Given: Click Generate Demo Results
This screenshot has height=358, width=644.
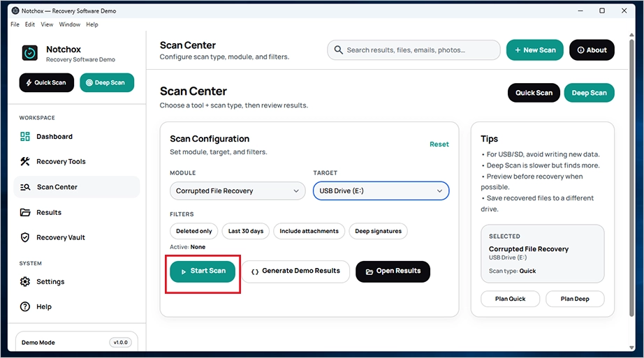Looking at the screenshot, I should point(295,271).
